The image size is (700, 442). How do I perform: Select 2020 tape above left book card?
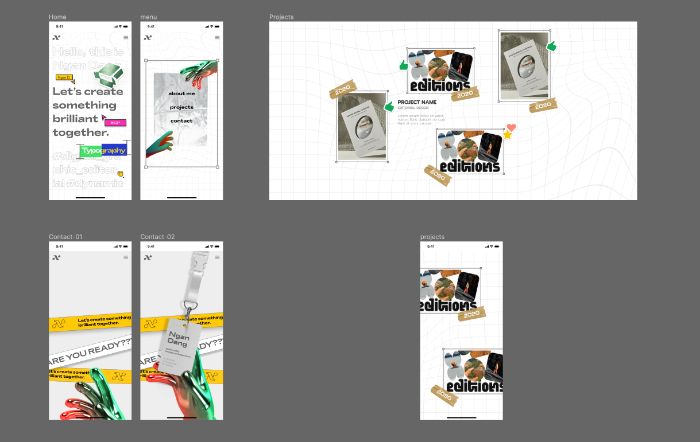(x=342, y=89)
